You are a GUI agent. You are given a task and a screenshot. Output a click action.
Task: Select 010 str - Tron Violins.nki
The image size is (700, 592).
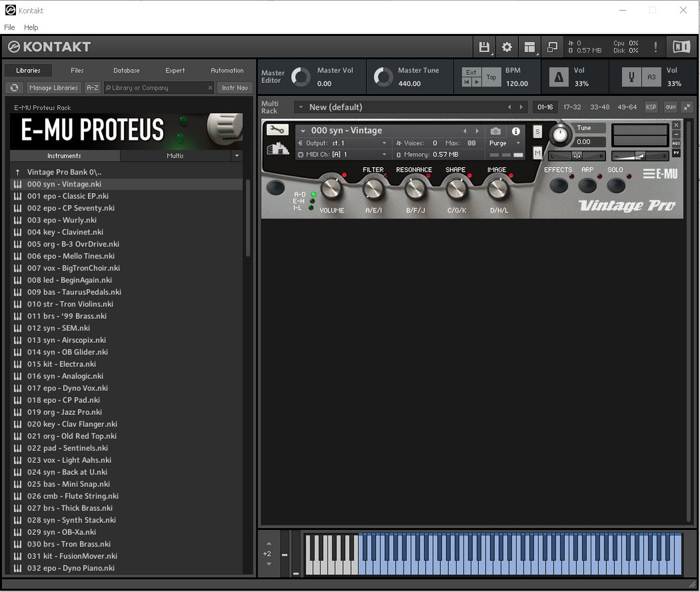pos(67,304)
